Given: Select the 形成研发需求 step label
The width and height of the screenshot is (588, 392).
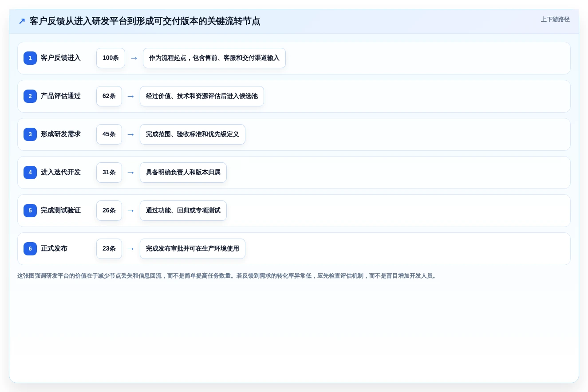Looking at the screenshot, I should tap(61, 134).
